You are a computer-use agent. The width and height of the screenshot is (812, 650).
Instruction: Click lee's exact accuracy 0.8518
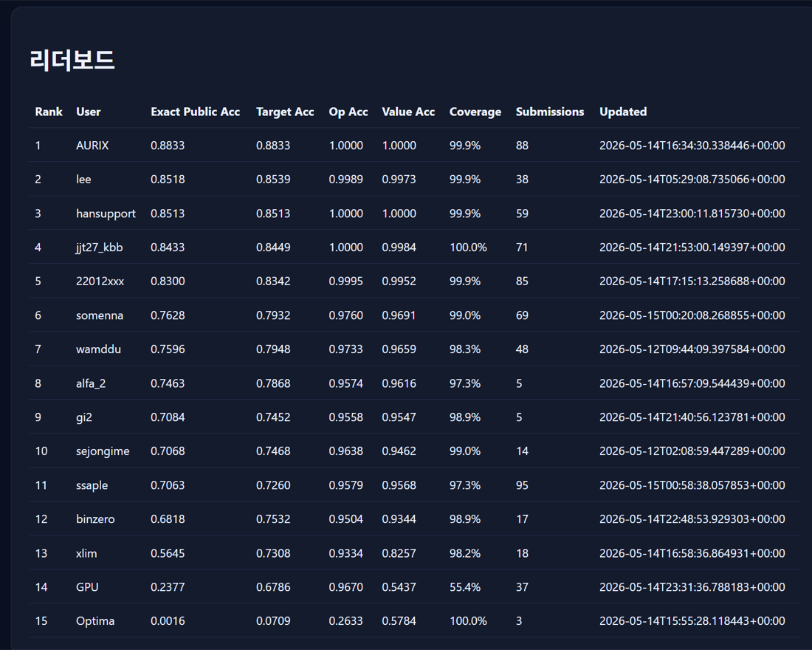168,179
